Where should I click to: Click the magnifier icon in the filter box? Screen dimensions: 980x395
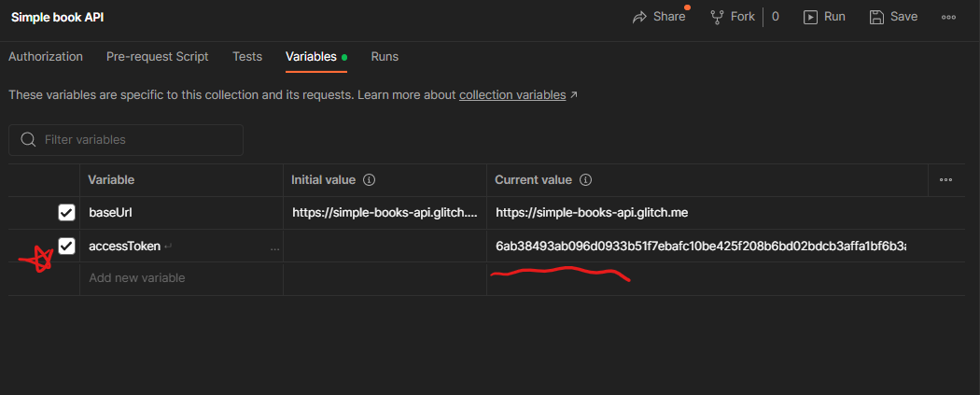(28, 139)
